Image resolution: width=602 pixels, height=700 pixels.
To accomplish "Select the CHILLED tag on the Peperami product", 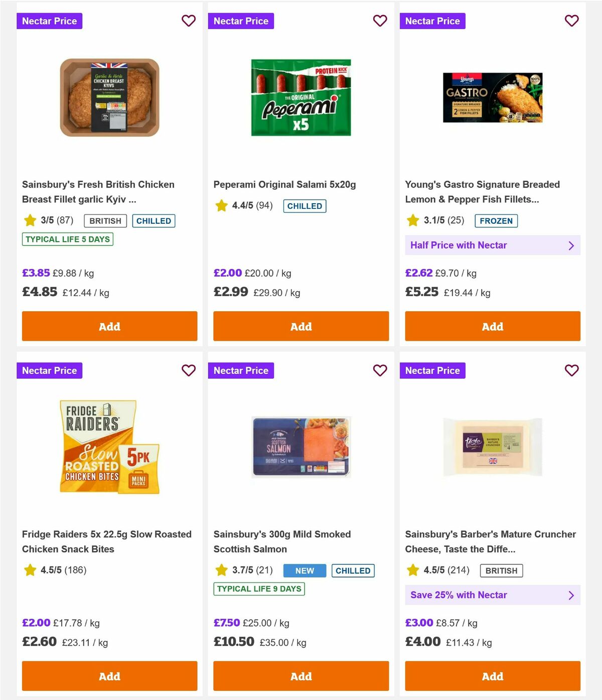I will point(305,206).
